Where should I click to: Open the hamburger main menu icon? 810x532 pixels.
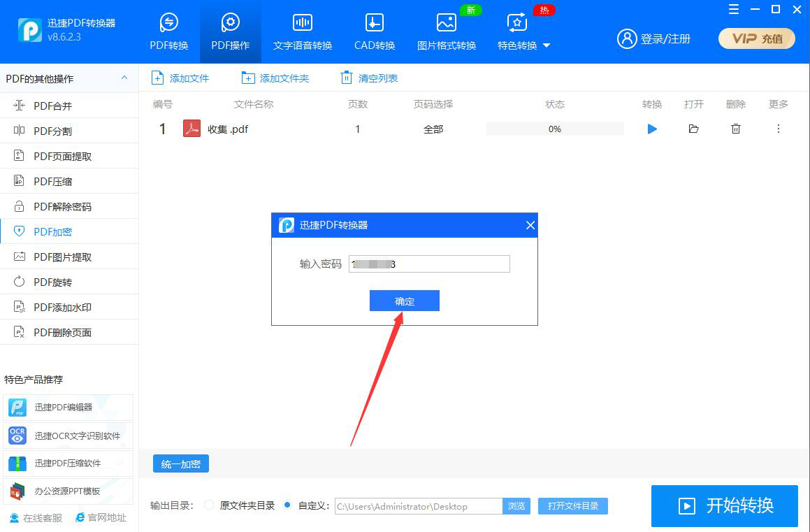pos(734,9)
